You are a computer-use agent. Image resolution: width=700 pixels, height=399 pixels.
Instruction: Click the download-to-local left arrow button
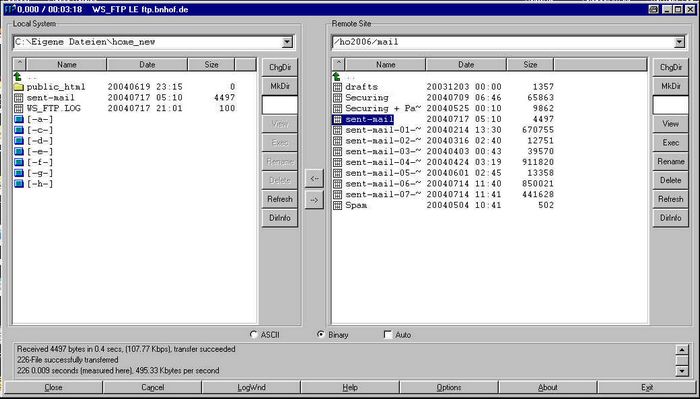tap(314, 178)
